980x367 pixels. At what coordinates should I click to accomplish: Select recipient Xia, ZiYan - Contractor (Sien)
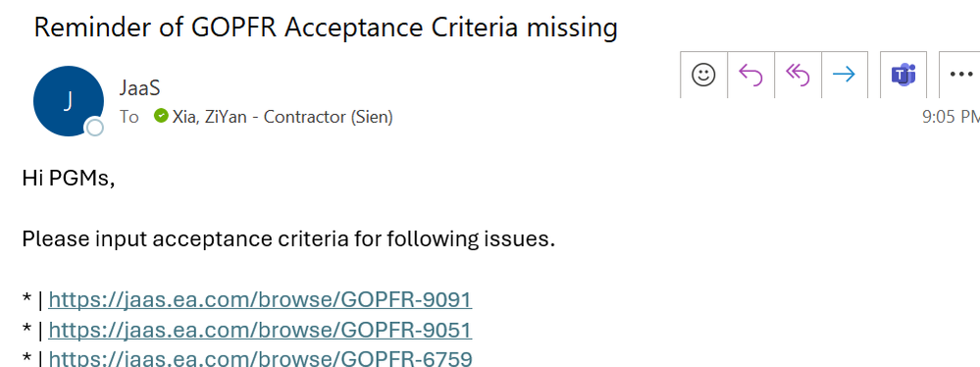282,117
